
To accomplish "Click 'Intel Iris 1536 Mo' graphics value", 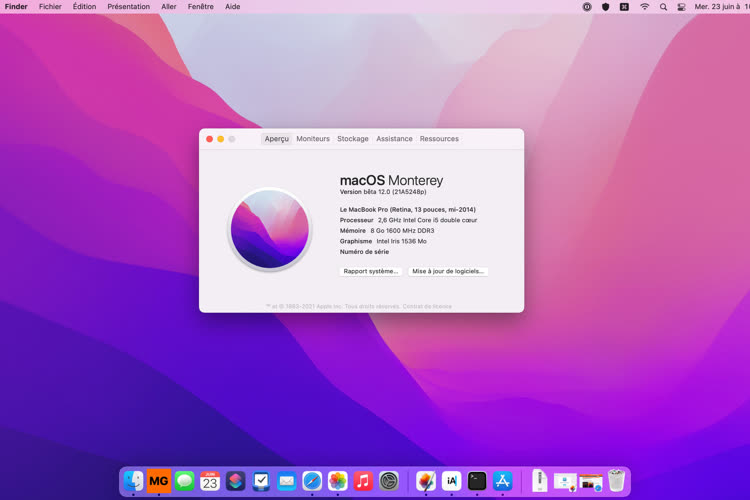I will coord(401,241).
